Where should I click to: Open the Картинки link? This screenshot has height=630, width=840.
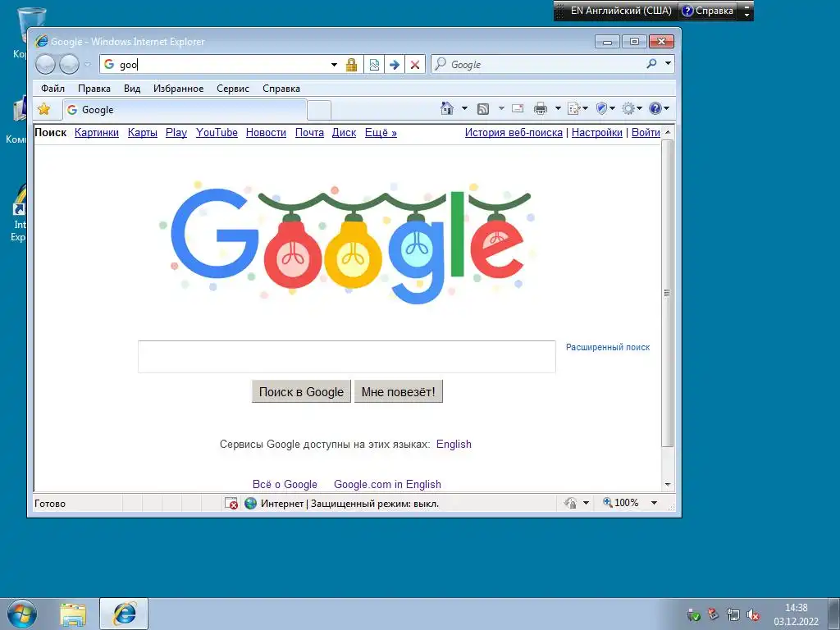pos(97,132)
